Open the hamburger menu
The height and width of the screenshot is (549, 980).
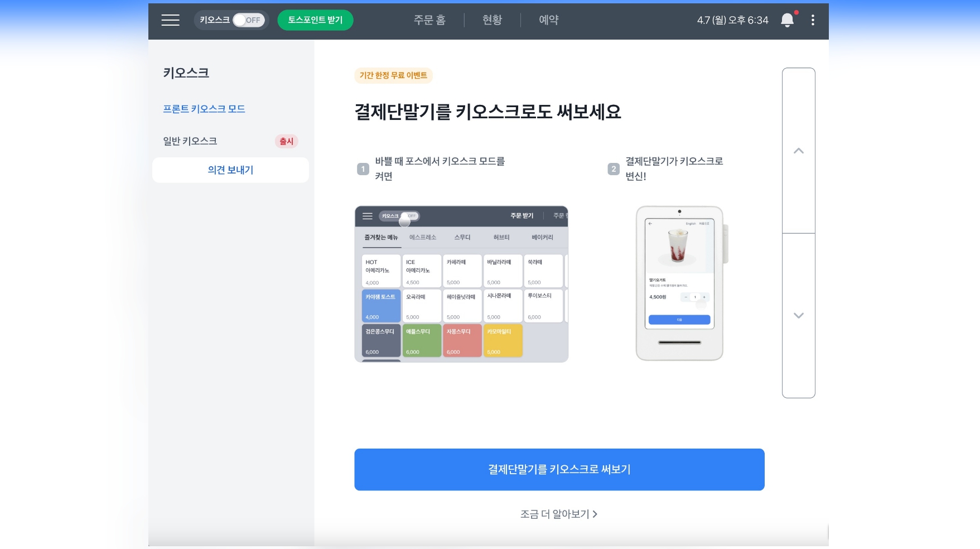click(x=170, y=20)
